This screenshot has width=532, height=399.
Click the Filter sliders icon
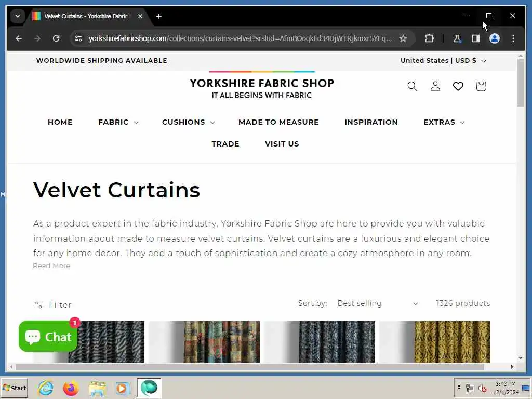tap(38, 304)
